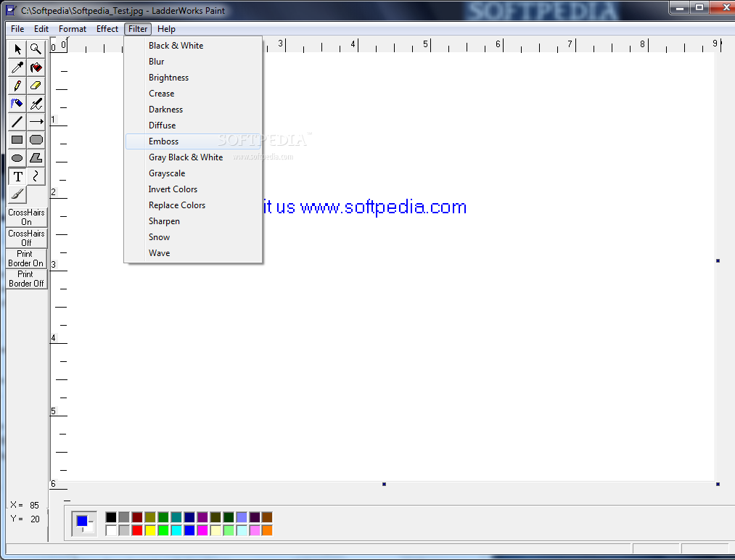Select the curve tool
The image size is (735, 560).
click(x=36, y=176)
